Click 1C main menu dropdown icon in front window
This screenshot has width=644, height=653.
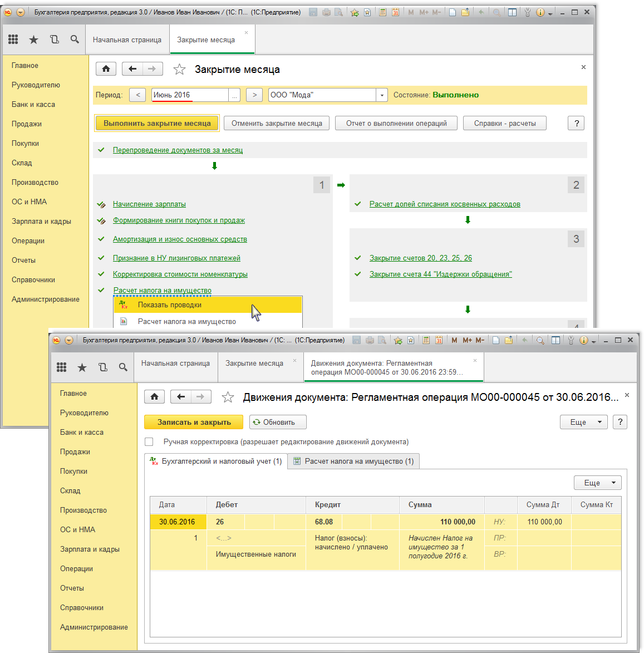tap(69, 340)
